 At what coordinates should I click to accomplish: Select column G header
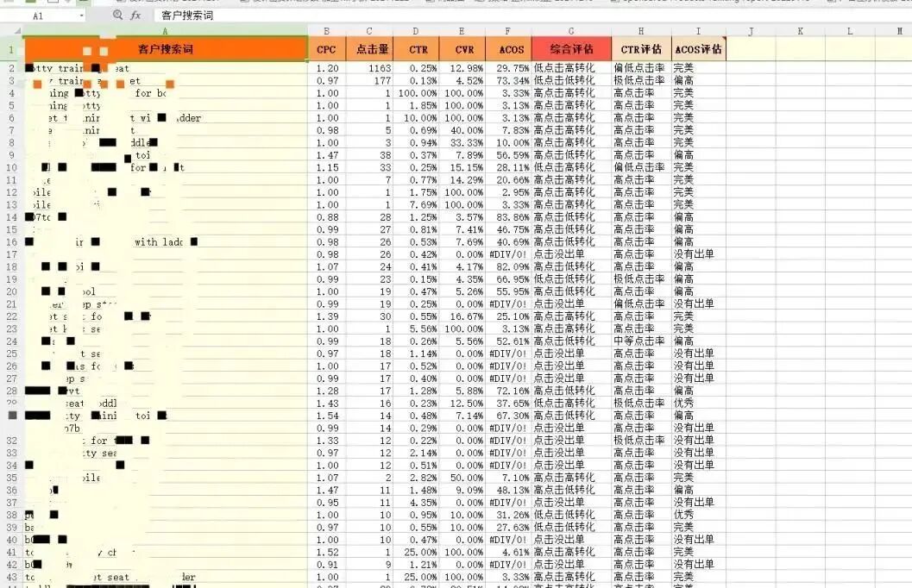(571, 31)
